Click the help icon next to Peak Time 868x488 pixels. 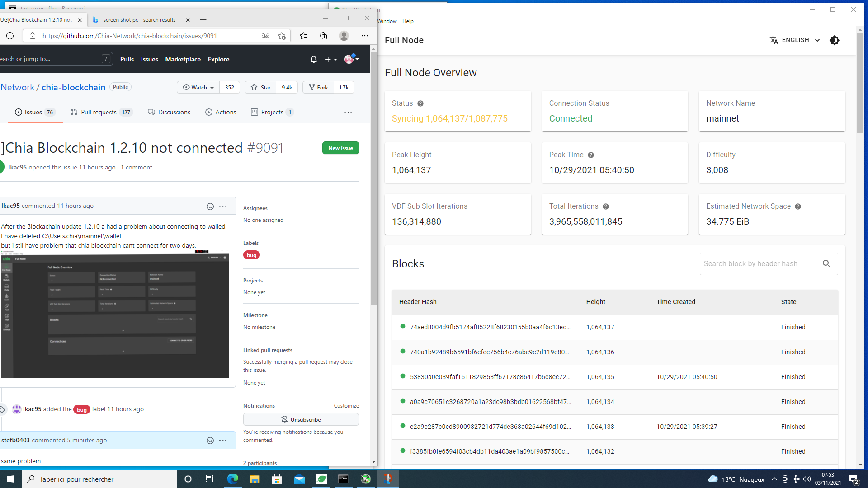(x=591, y=155)
